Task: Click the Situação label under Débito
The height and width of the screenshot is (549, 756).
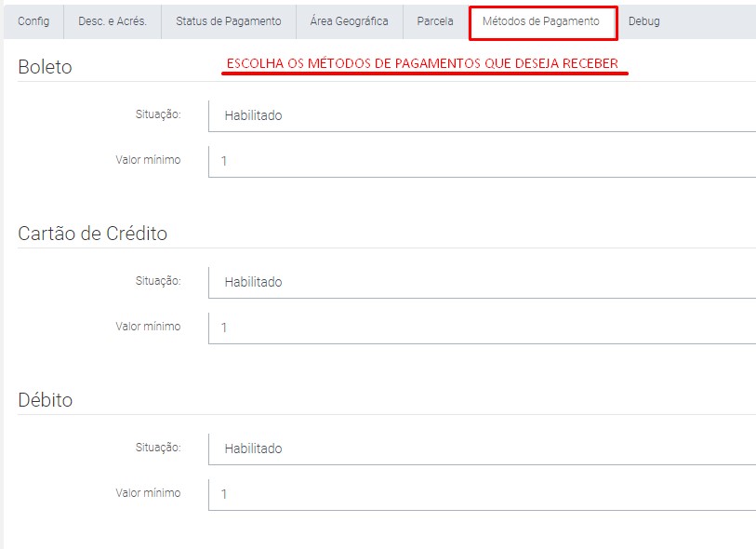Action: 157,447
